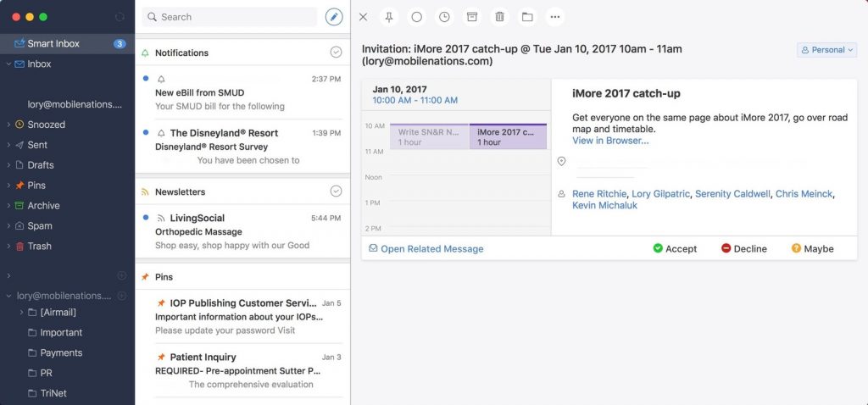Click attendee Serenity Caldwell
The width and height of the screenshot is (868, 405).
[x=732, y=194]
